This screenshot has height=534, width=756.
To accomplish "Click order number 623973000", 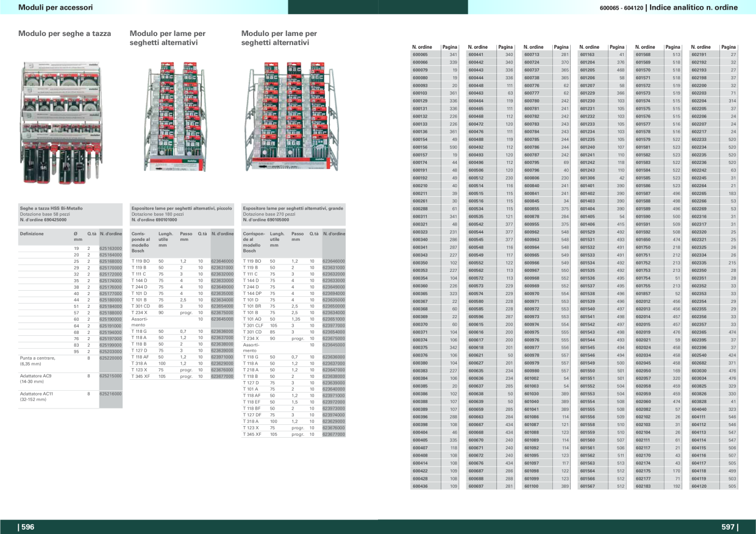I will tap(334, 408).
